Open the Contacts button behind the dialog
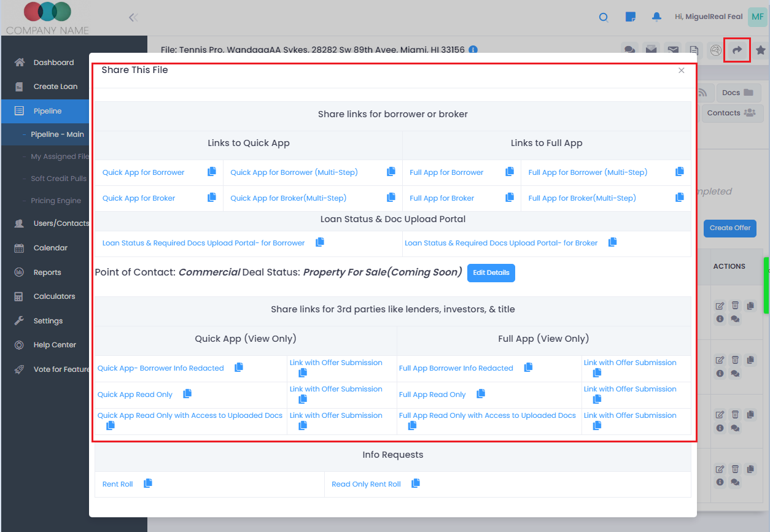Image resolution: width=770 pixels, height=532 pixels. (x=732, y=113)
